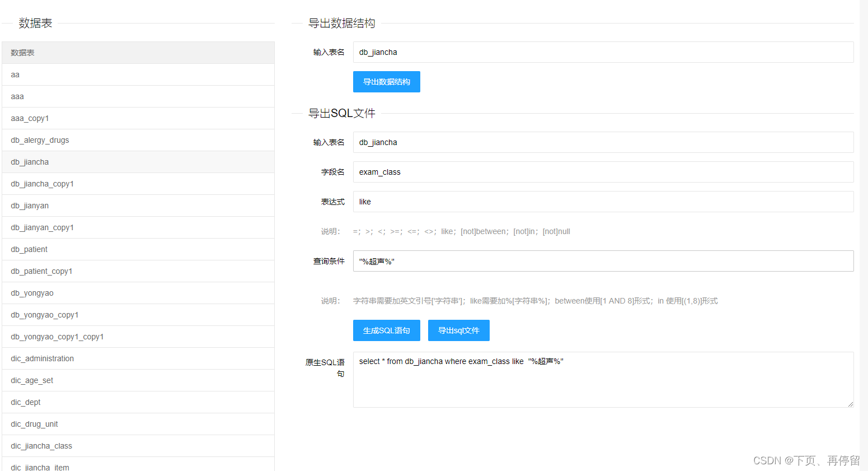The height and width of the screenshot is (471, 868).
Task: Click the operator hint text beginning with =; >;
Action: (x=461, y=231)
